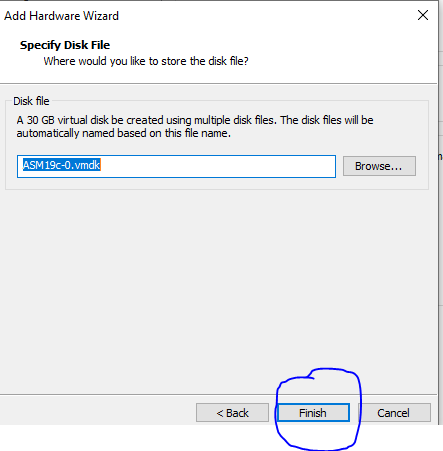The image size is (443, 451).
Task: Focus the ASM19c-0.vmdk disk file field
Action: pyautogui.click(x=176, y=166)
